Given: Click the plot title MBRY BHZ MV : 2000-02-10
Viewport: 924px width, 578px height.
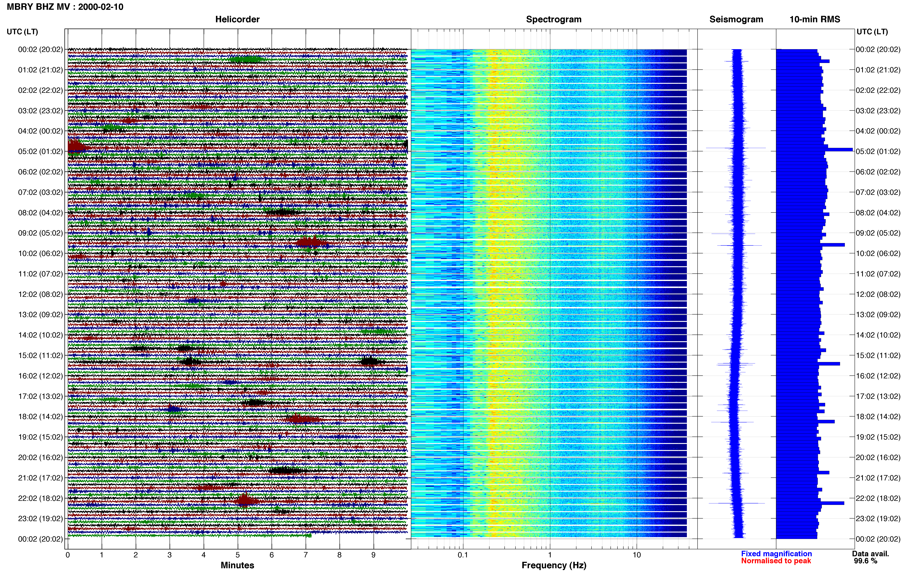Looking at the screenshot, I should (65, 7).
